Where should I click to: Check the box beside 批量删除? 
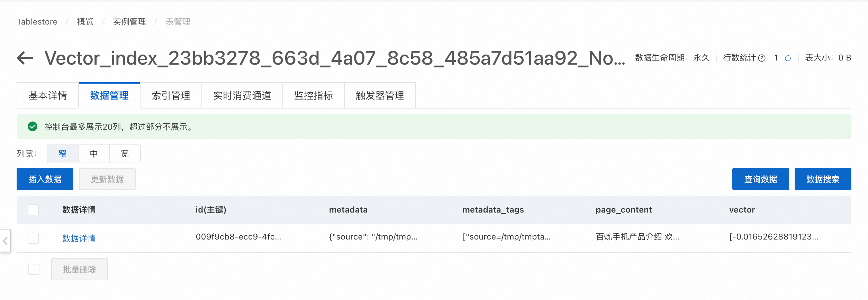click(34, 269)
